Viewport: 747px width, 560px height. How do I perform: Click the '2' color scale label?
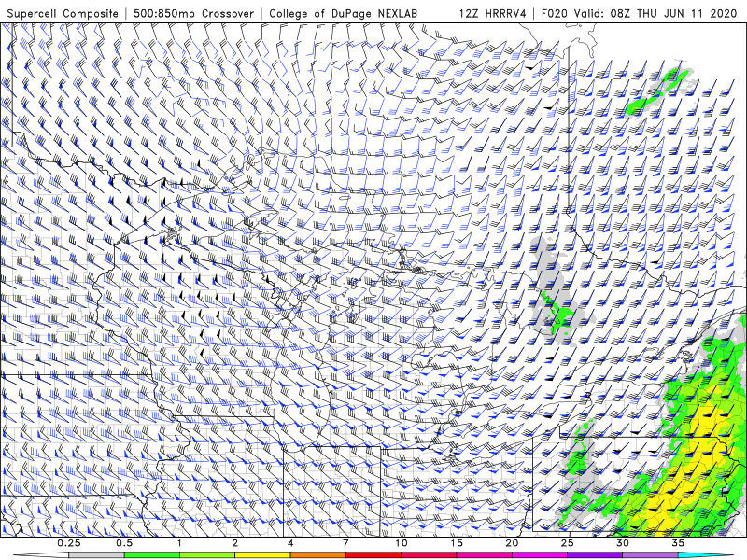[x=235, y=543]
